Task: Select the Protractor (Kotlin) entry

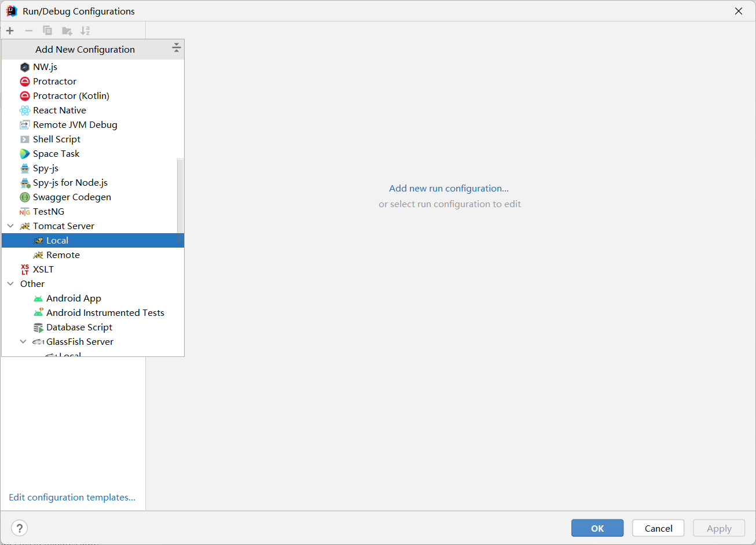Action: click(93, 96)
